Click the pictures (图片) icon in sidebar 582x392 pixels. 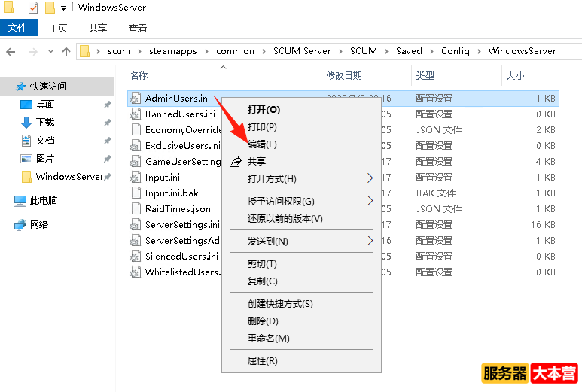(26, 159)
